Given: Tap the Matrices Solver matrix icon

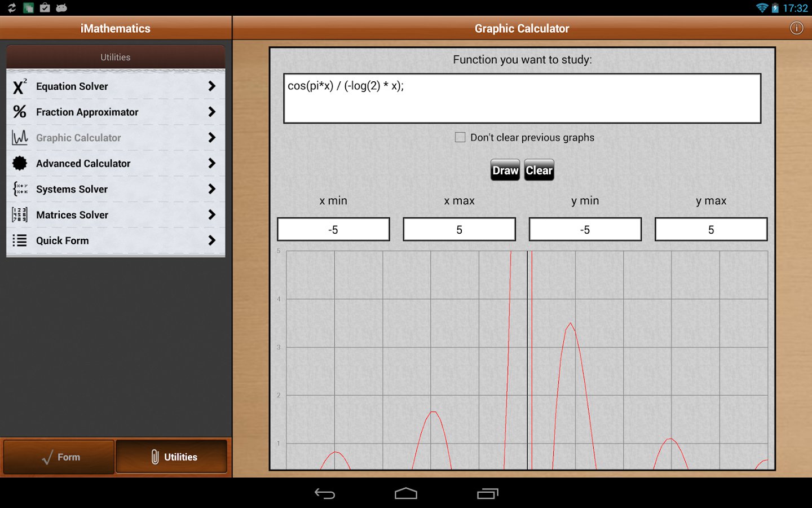Looking at the screenshot, I should tap(20, 215).
